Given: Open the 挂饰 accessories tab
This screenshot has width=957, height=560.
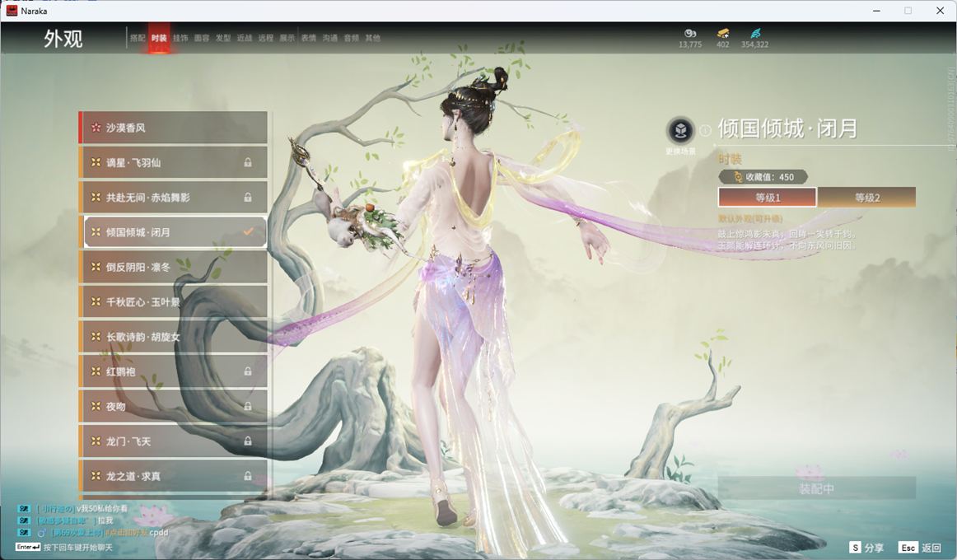Looking at the screenshot, I should pyautogui.click(x=180, y=38).
